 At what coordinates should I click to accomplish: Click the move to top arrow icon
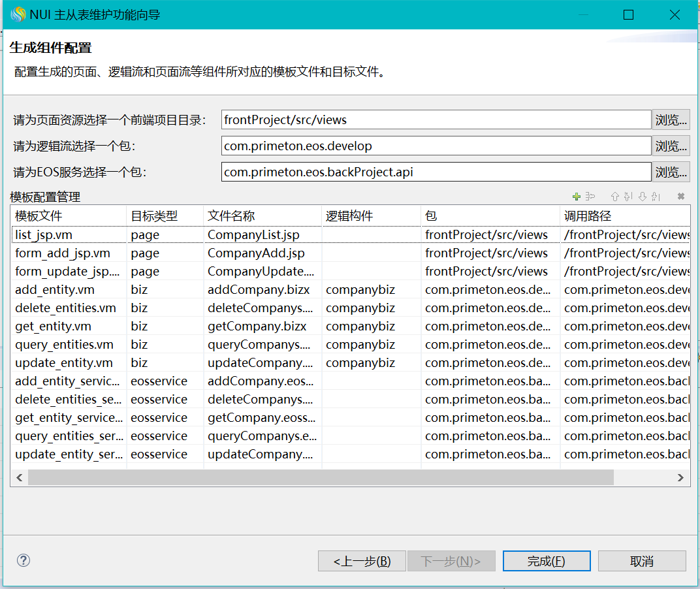click(628, 197)
